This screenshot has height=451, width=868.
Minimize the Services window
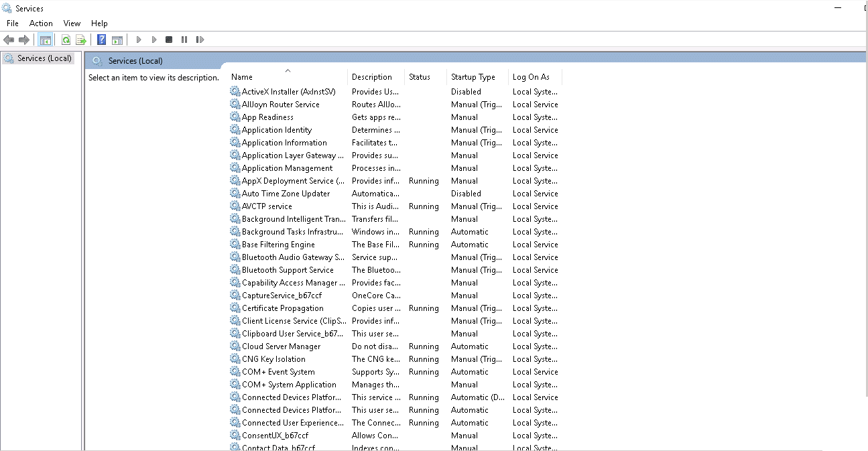coord(838,8)
